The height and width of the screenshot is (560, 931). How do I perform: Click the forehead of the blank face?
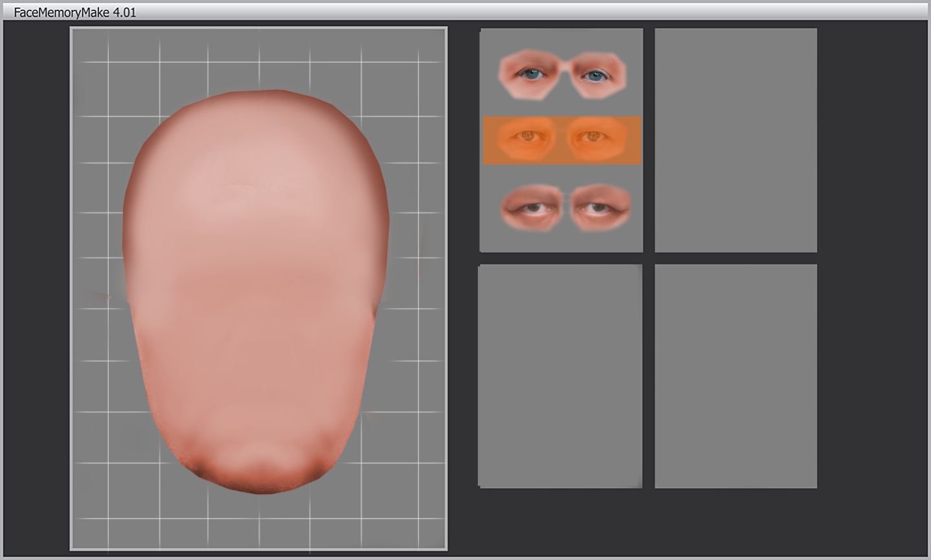coord(256,168)
